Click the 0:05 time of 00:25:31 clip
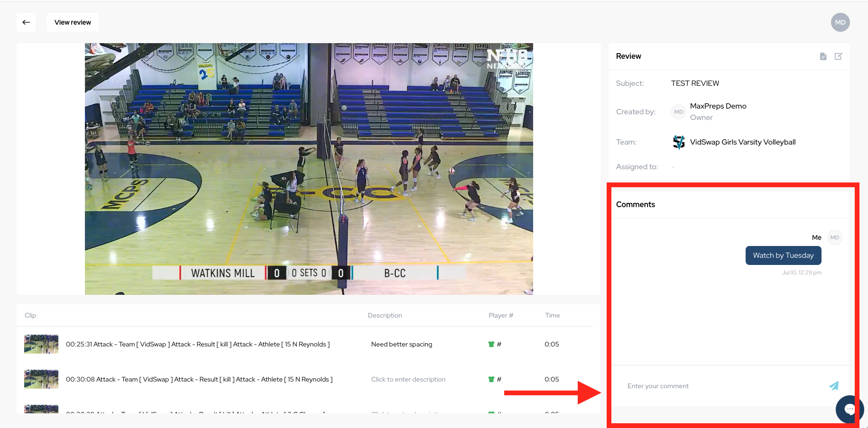868x428 pixels. (552, 344)
